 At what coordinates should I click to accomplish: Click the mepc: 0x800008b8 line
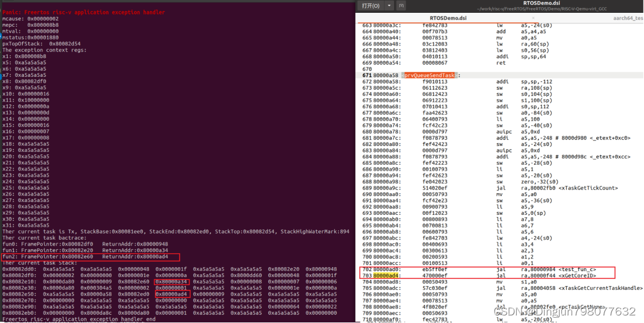30,24
